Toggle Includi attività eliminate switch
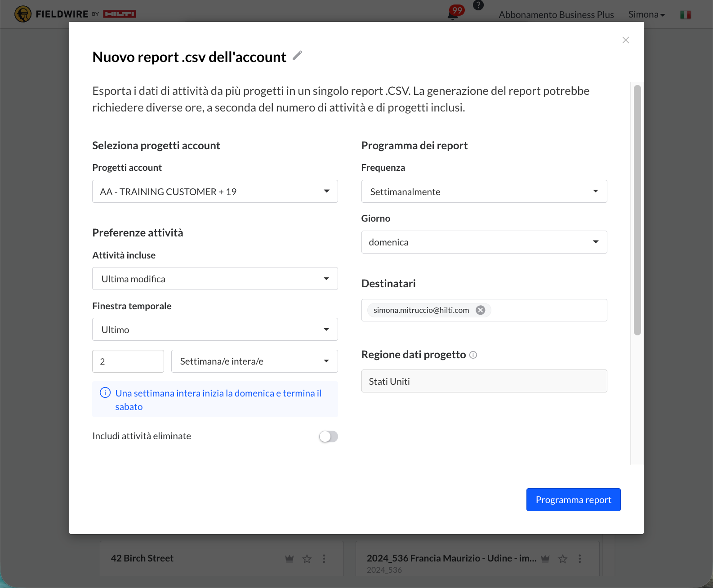Viewport: 713px width, 588px height. click(x=328, y=437)
